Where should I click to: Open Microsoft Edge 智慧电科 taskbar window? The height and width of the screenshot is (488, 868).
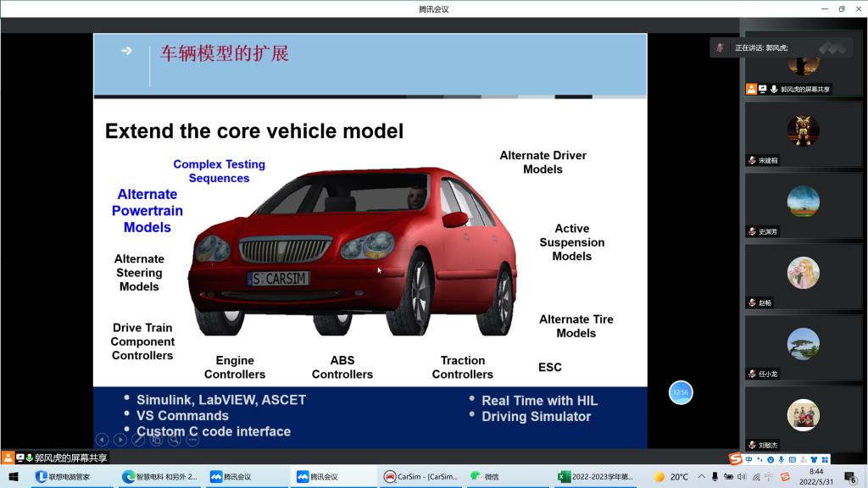[x=160, y=477]
